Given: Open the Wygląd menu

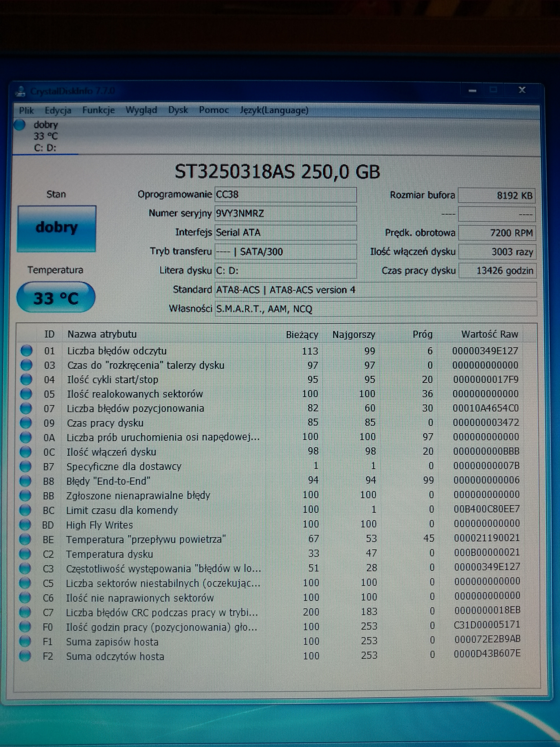Looking at the screenshot, I should (x=141, y=110).
